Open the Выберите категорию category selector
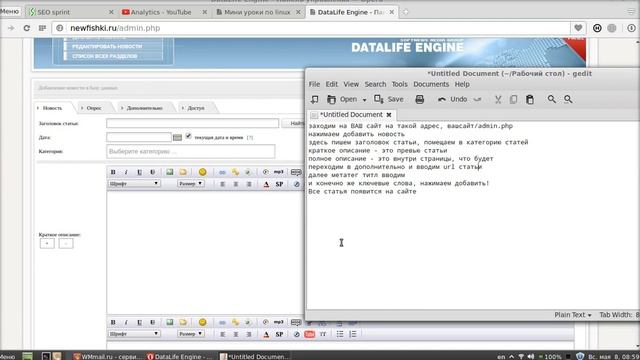640x360 pixels. (x=191, y=151)
